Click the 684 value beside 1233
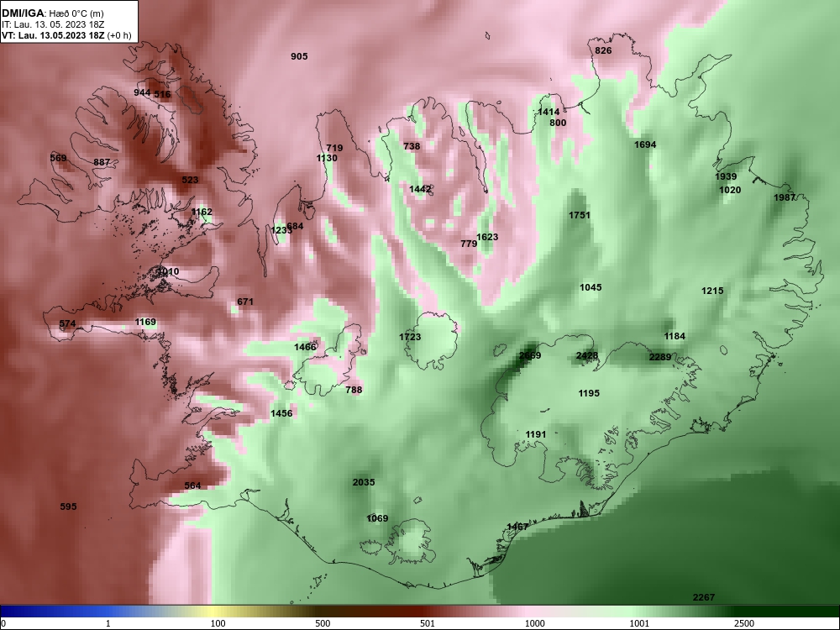Viewport: 840px width, 630px height. click(296, 226)
